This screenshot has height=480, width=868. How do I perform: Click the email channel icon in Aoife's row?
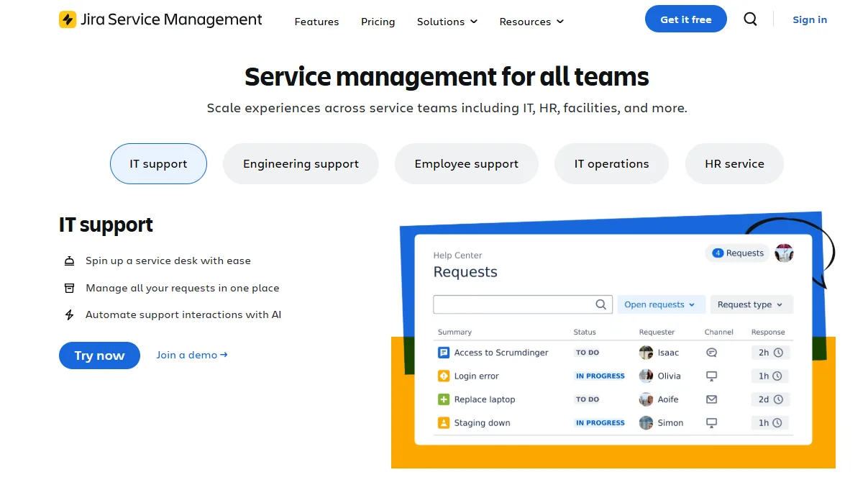click(x=712, y=399)
